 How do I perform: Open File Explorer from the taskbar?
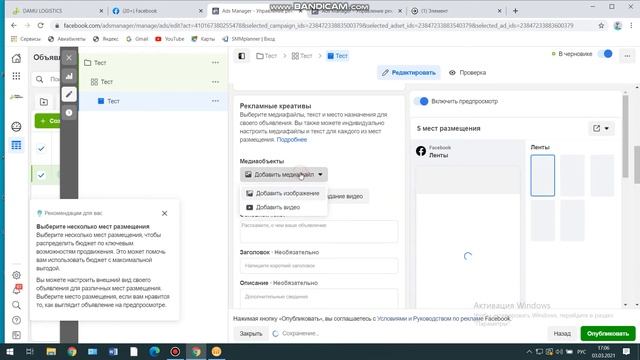(x=51, y=351)
